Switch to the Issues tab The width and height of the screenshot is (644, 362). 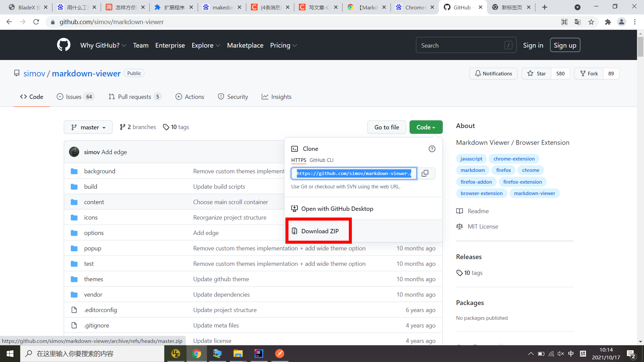click(x=73, y=97)
